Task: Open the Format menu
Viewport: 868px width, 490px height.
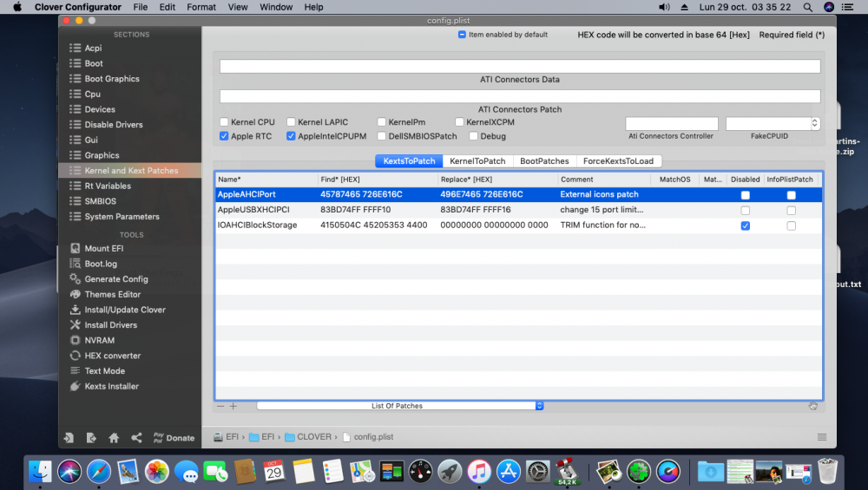Action: pos(201,7)
